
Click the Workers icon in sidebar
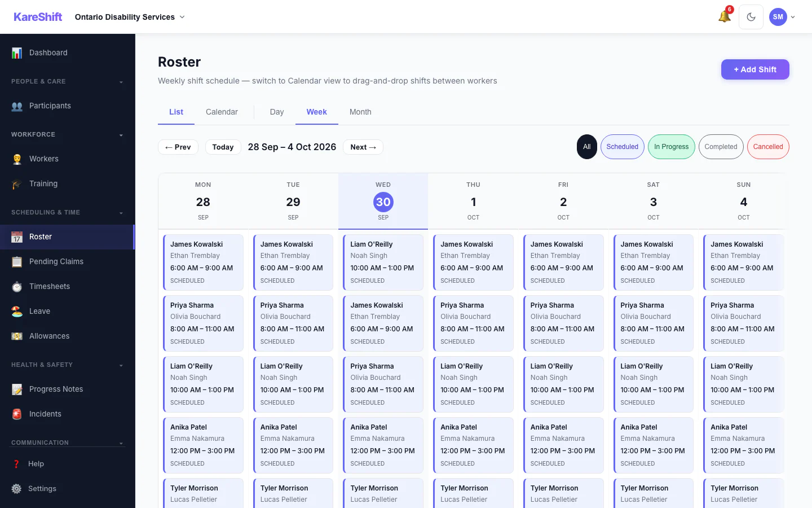(x=17, y=159)
